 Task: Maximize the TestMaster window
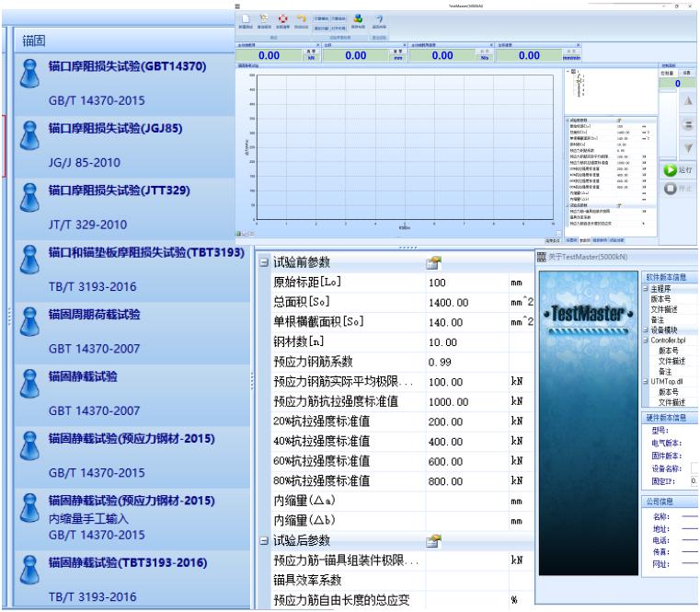click(677, 6)
